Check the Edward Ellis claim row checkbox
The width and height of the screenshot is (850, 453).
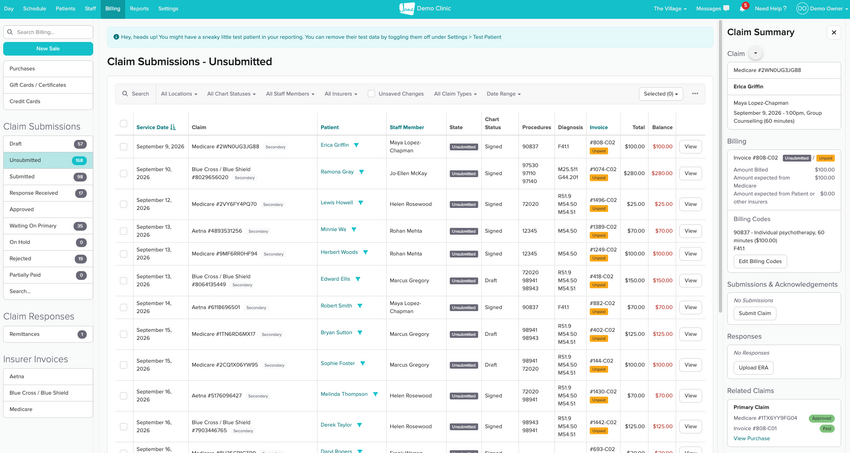coord(124,281)
